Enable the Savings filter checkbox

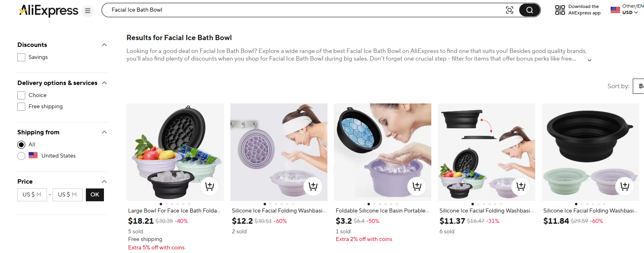tap(21, 57)
